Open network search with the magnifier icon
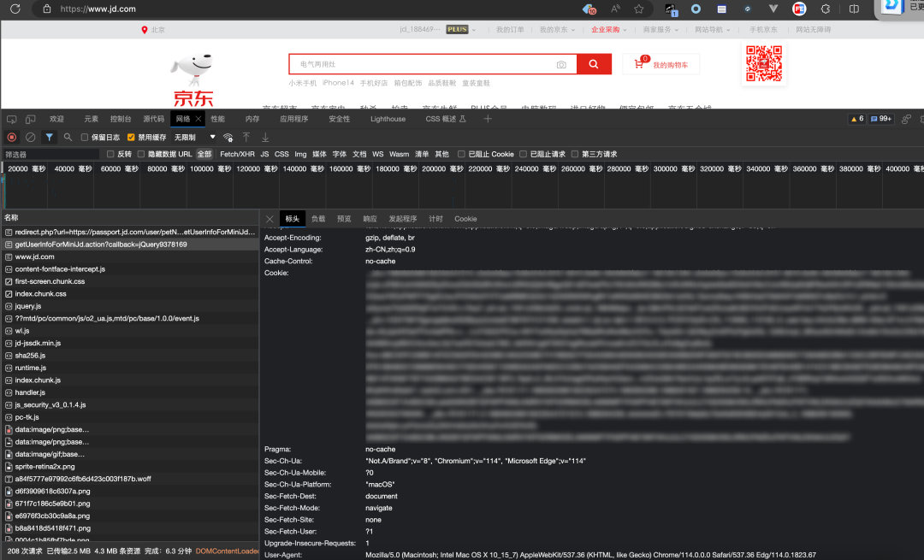924x560 pixels. click(x=68, y=137)
